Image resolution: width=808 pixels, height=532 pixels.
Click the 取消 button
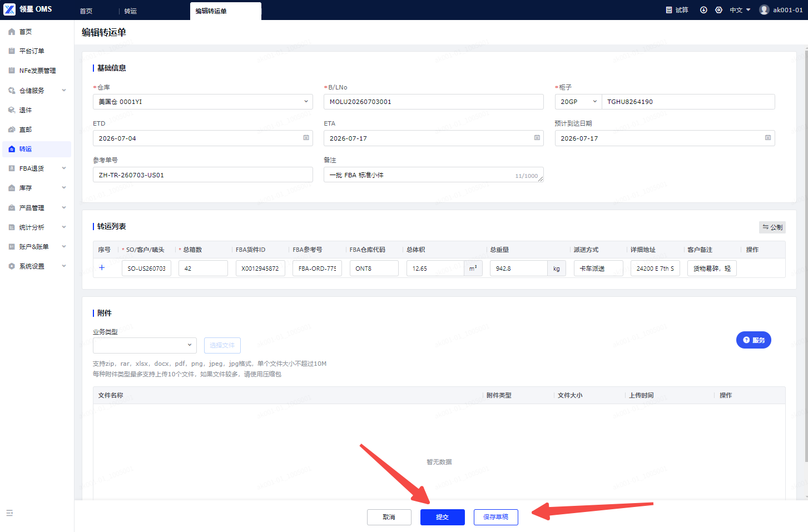click(x=389, y=517)
